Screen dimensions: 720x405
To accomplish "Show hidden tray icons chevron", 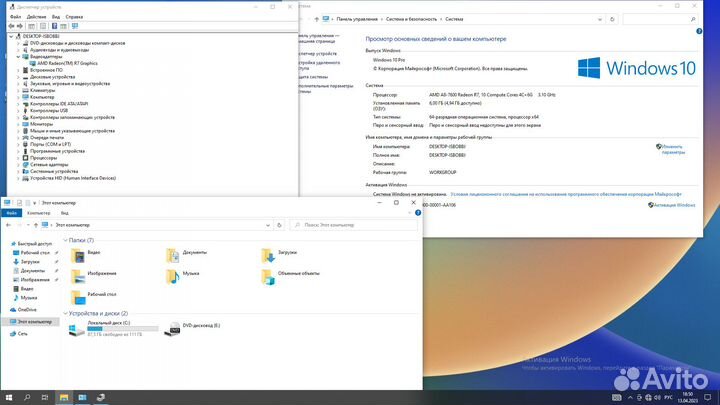I will tap(630, 398).
